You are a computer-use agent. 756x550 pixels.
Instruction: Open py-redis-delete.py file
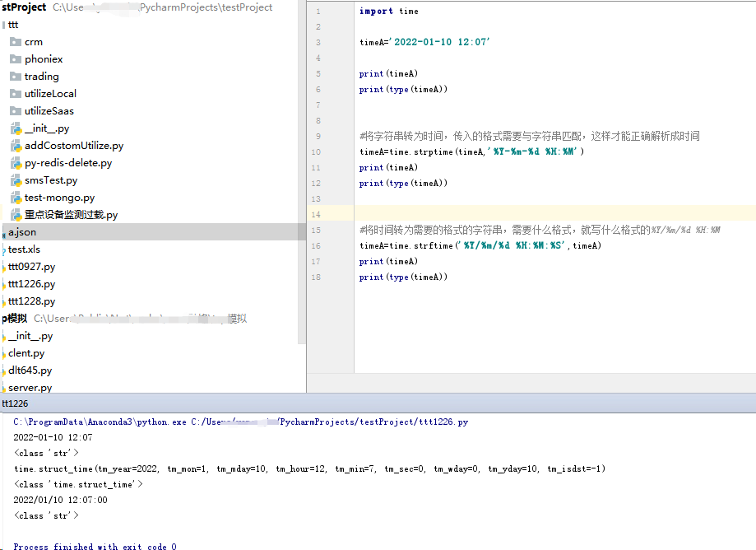tap(68, 163)
